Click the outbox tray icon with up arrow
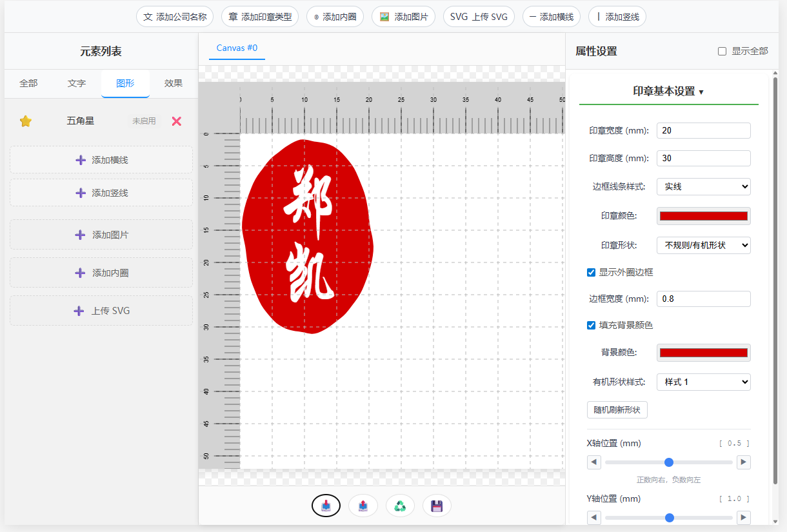This screenshot has width=787, height=532. pyautogui.click(x=363, y=506)
